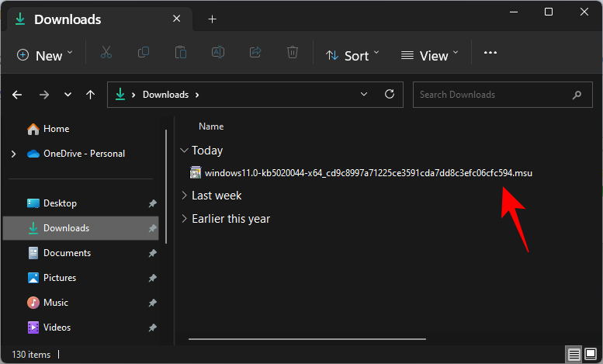Screen dimensions: 603x364
Task: Click the Delete trash bin icon
Action: pyautogui.click(x=293, y=52)
